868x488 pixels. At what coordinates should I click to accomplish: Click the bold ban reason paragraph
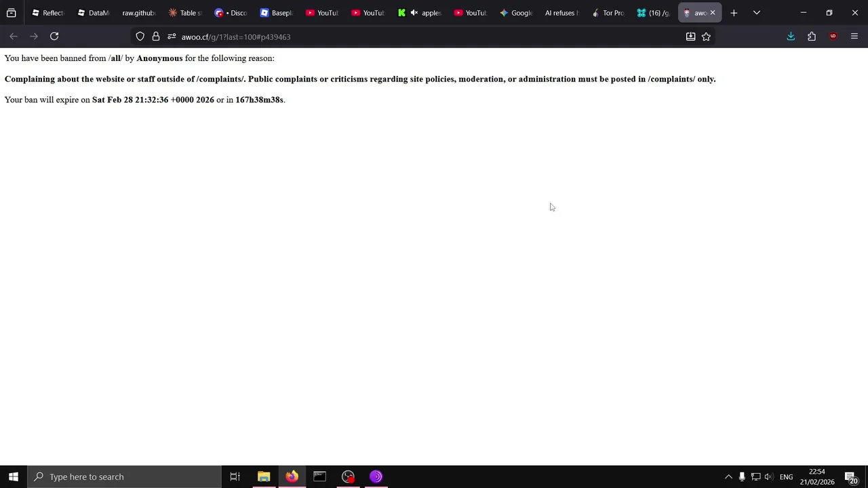coord(360,79)
